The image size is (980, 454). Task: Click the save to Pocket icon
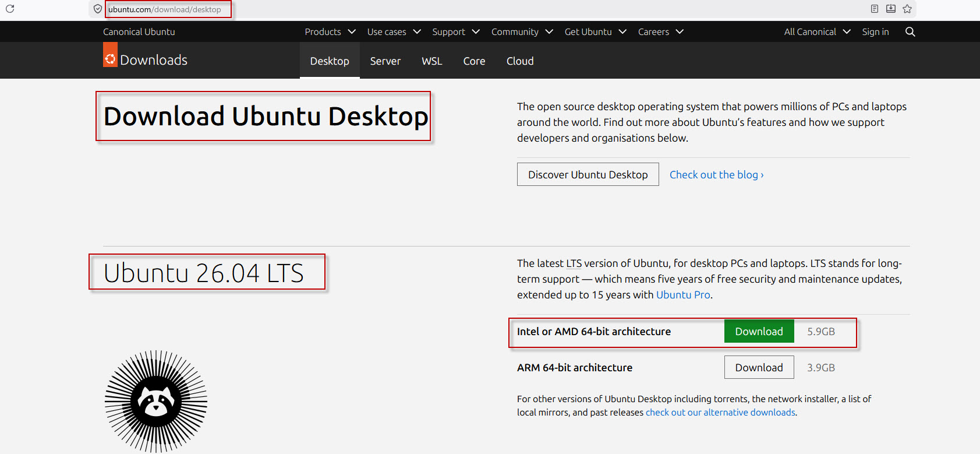point(891,9)
